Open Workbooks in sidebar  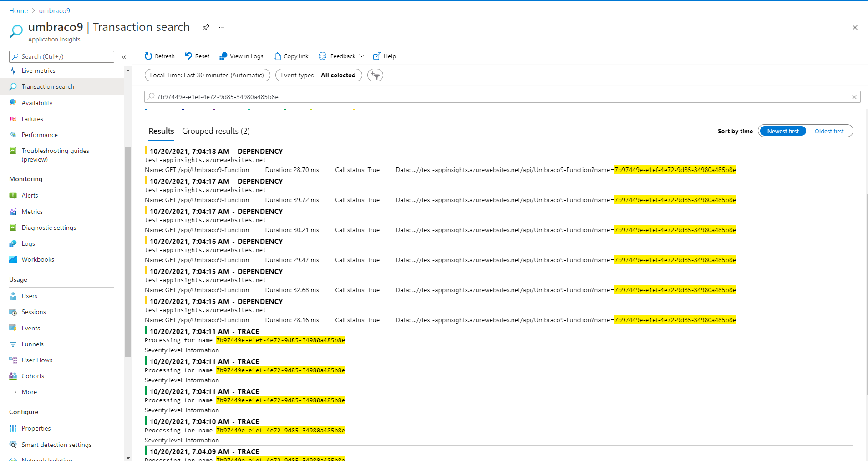pos(38,259)
